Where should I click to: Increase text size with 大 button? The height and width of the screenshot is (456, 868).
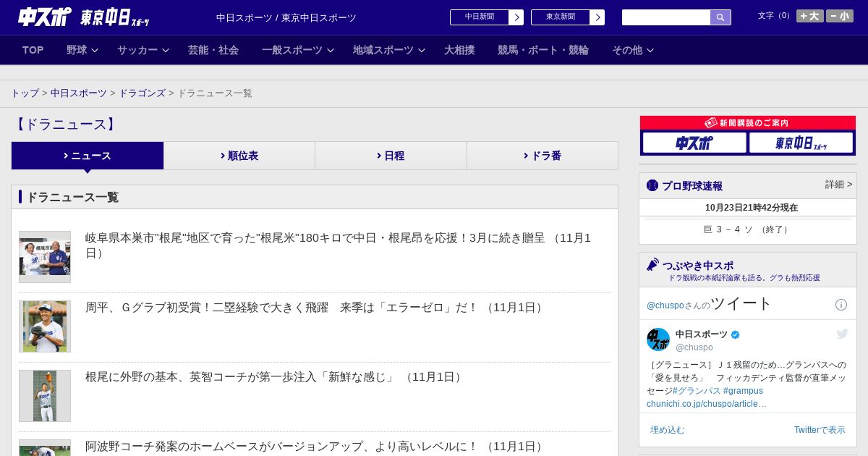[810, 16]
